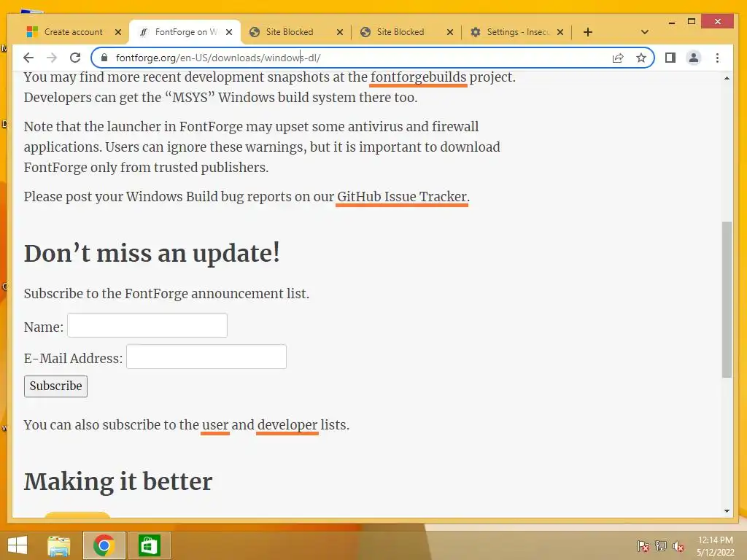This screenshot has height=560, width=747.
Task: Open the Chrome profile avatar
Action: [x=694, y=58]
